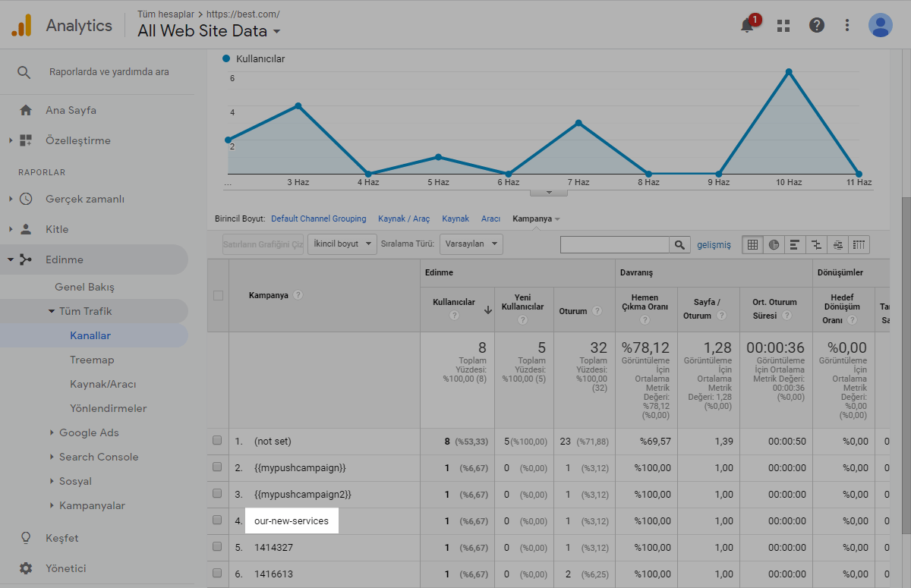Viewport: 911px width, 588px height.
Task: Click the user account avatar
Action: (880, 26)
